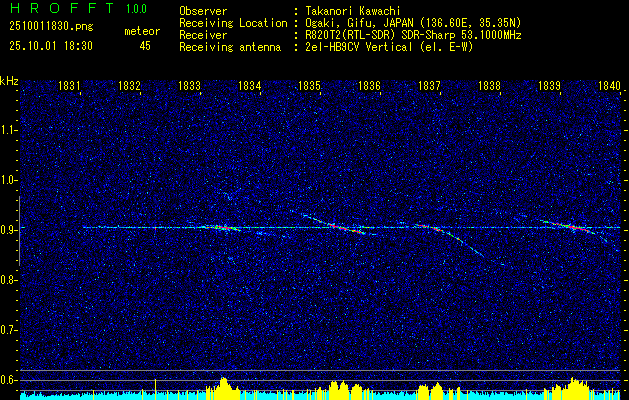The image size is (629, 400).
Task: Click the version number 1.0.0
Action: [x=136, y=9]
